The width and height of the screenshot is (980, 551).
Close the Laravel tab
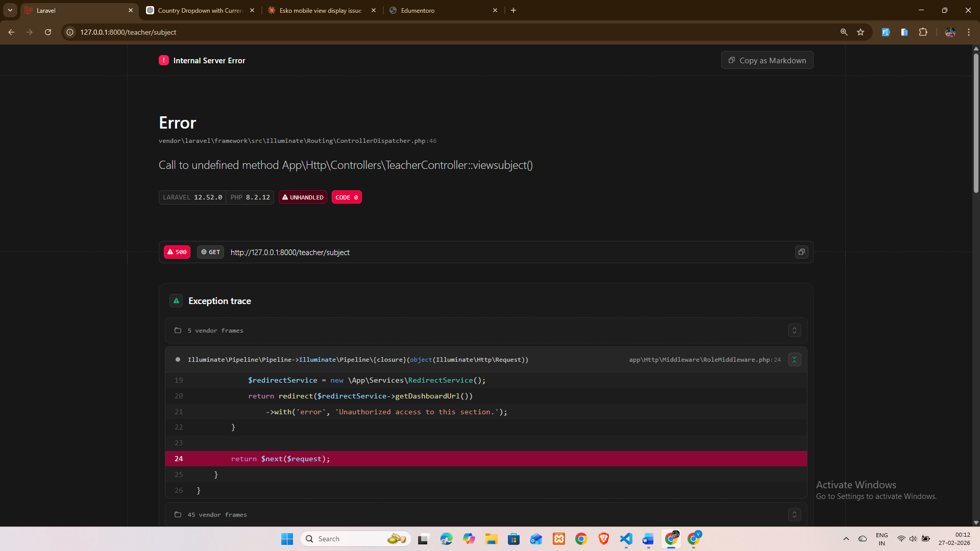(x=131, y=10)
